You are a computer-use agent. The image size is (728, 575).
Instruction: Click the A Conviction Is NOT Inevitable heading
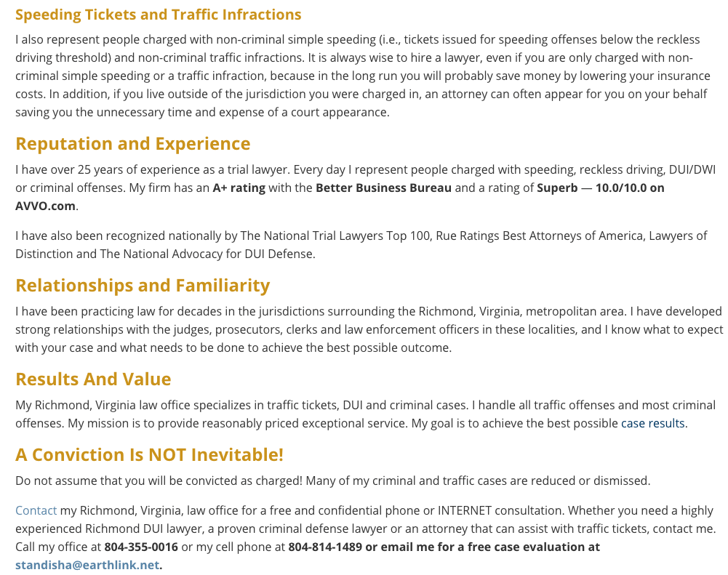coord(149,455)
